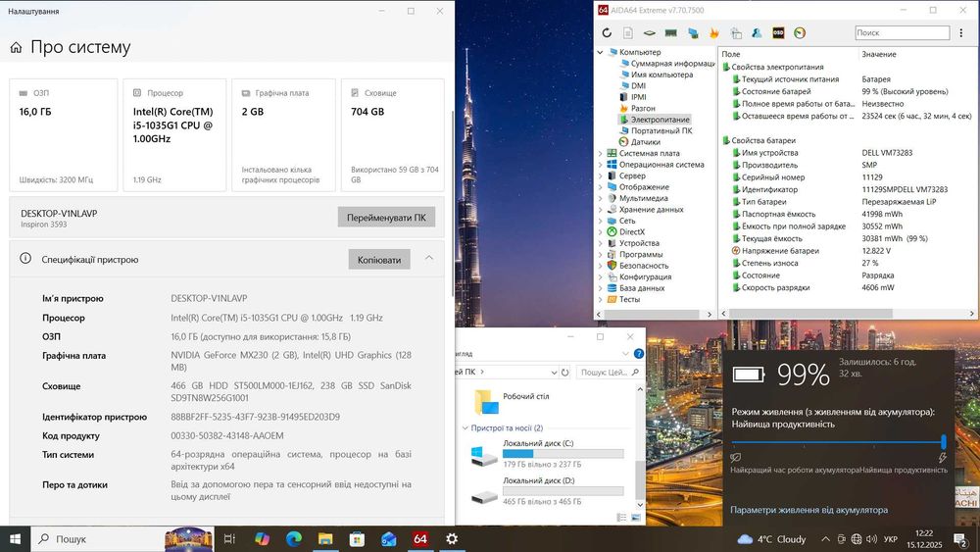This screenshot has width=980, height=552.
Task: Open the OSD panel icon in AIDA64 toolbar
Action: click(778, 33)
